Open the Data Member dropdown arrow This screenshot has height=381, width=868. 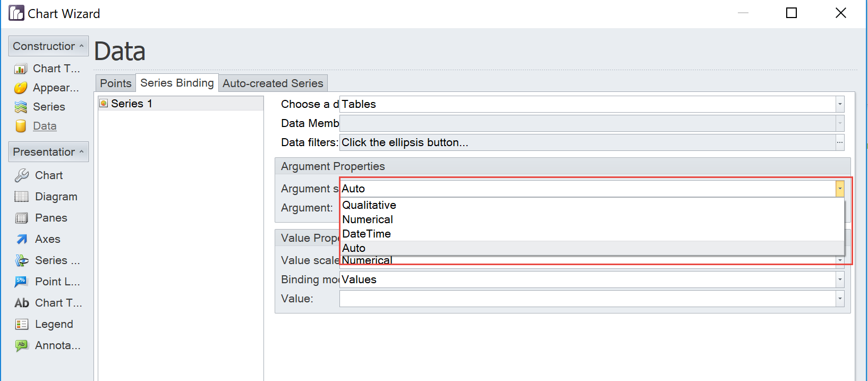(840, 123)
